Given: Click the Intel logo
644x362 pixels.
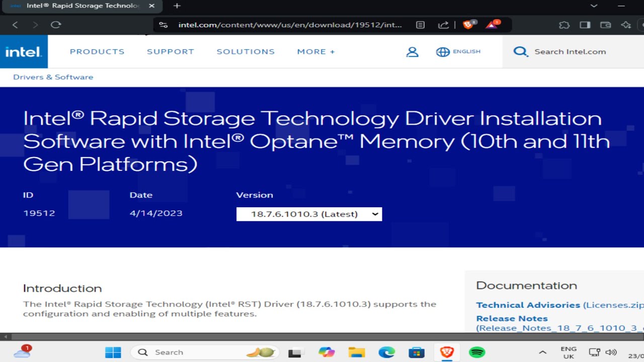Looking at the screenshot, I should click(24, 52).
